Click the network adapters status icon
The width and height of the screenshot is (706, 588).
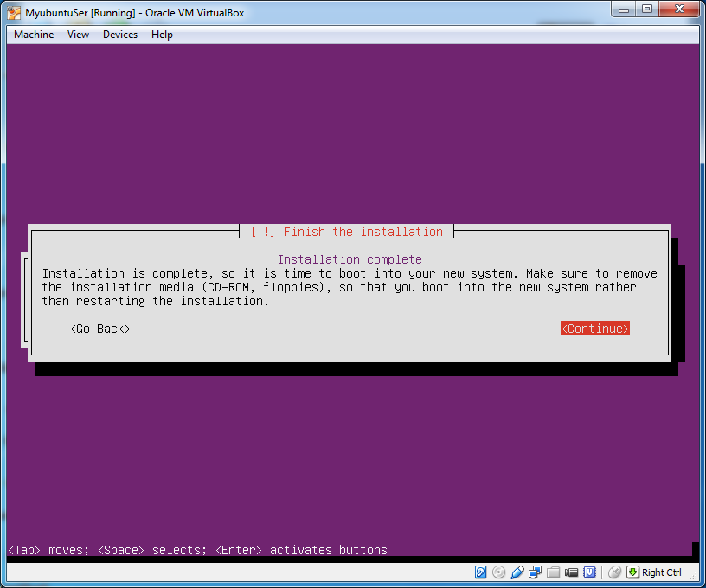tap(536, 572)
